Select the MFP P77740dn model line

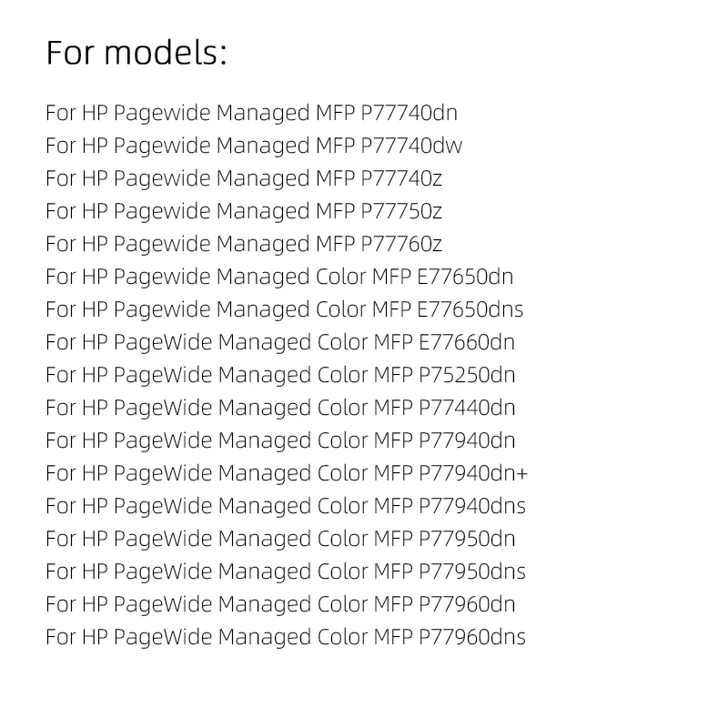251,114
